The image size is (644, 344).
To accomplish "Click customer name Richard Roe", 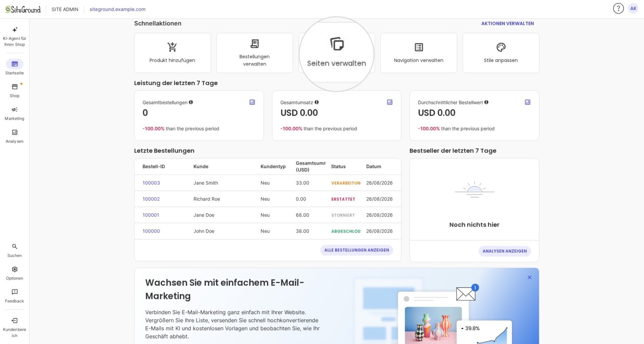I will (207, 199).
